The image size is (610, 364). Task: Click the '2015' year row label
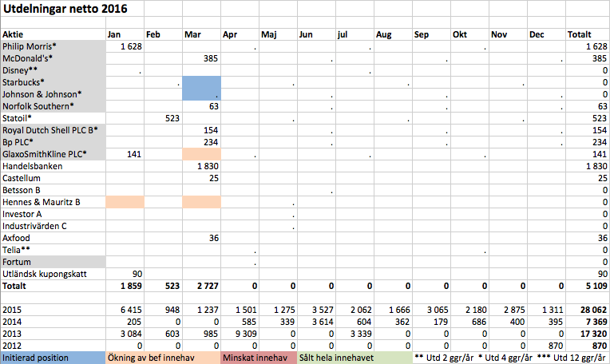(x=53, y=310)
